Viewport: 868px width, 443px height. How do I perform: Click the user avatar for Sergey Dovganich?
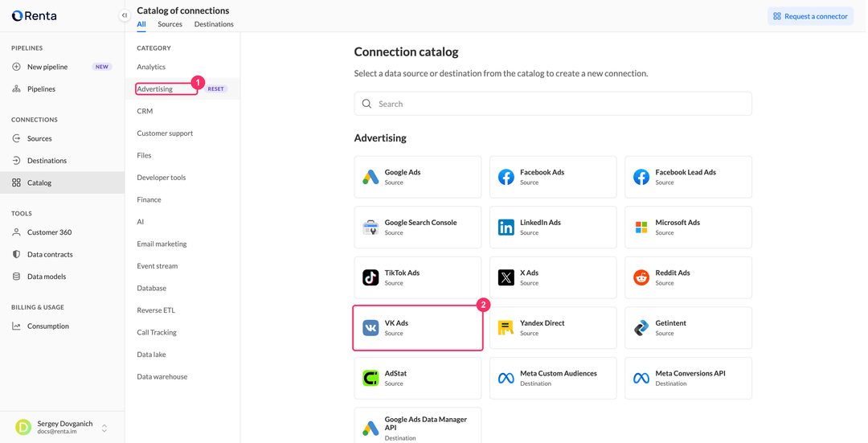(23, 427)
